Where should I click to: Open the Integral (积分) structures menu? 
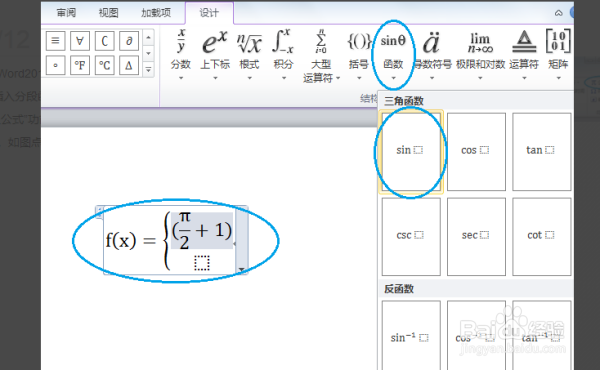click(x=283, y=54)
